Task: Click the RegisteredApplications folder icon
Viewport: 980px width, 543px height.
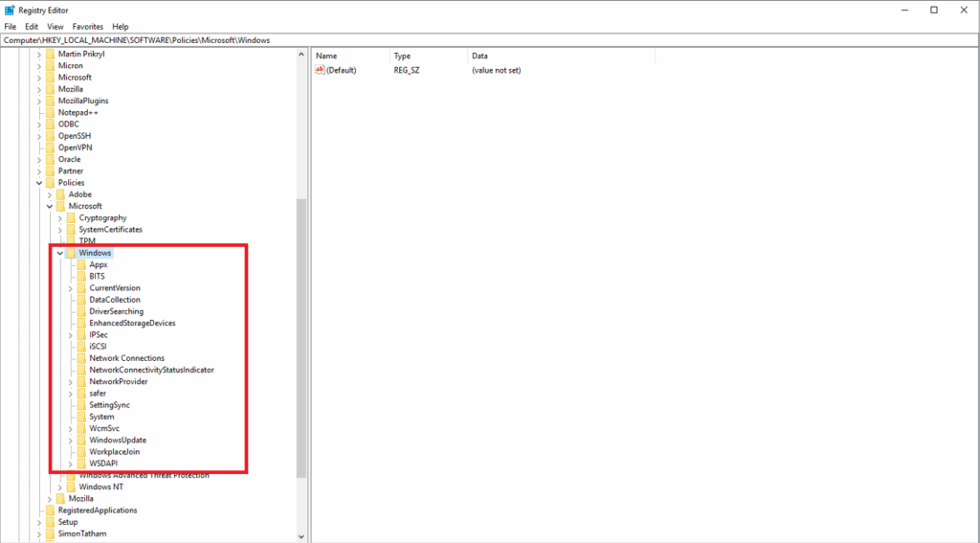Action: tap(50, 510)
